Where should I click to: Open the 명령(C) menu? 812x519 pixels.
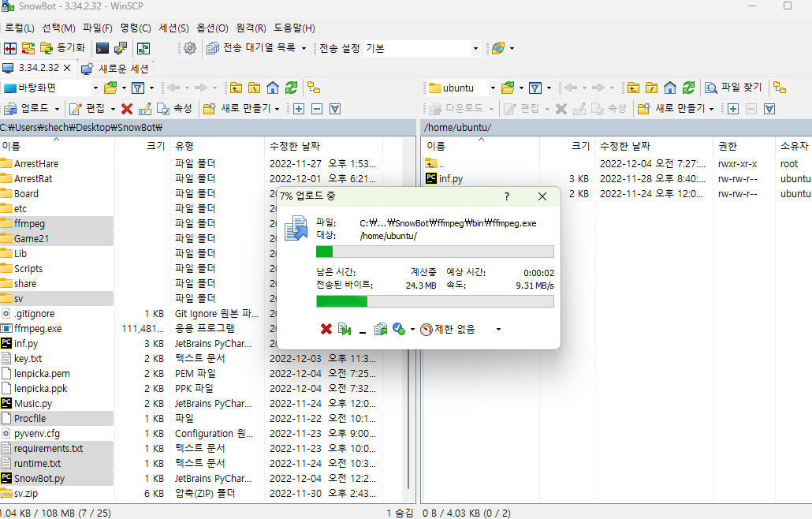[136, 28]
